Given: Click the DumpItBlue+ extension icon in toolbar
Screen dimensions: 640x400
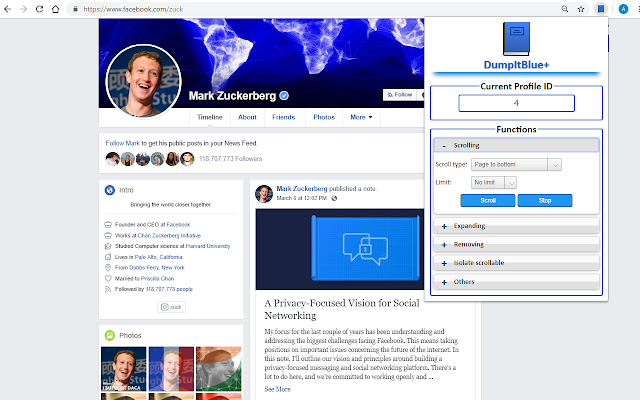Looking at the screenshot, I should 599,8.
